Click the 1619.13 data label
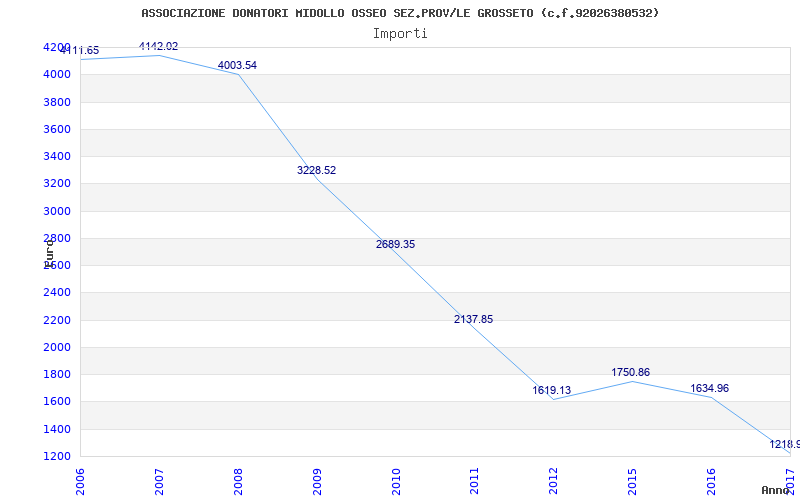This screenshot has width=800, height=500. click(552, 390)
